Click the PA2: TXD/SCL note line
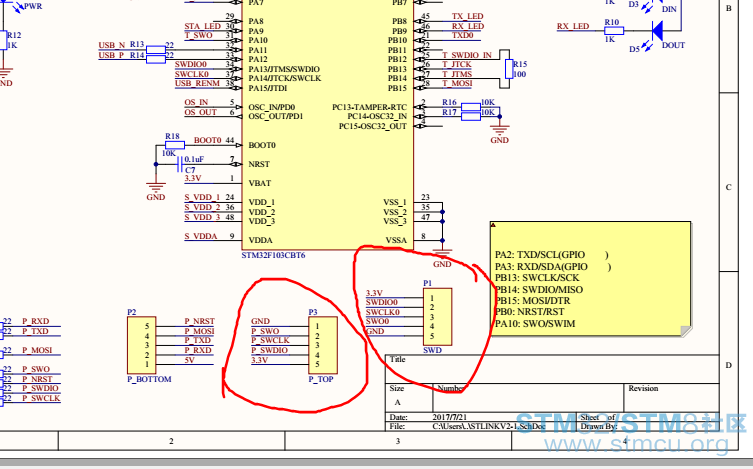The height and width of the screenshot is (469, 753). point(552,255)
